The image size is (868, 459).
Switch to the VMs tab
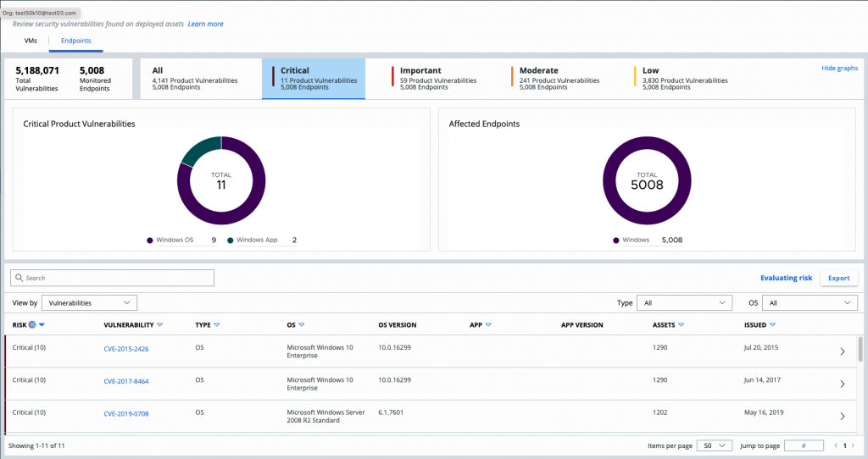coord(30,41)
